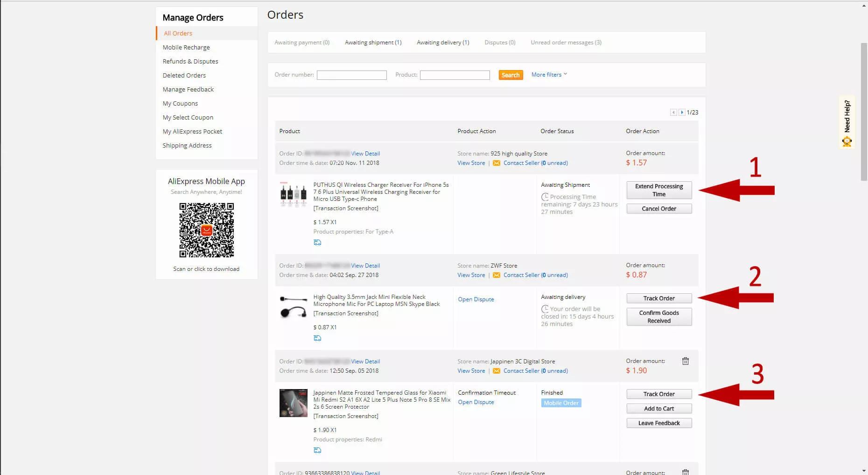The image size is (868, 475).
Task: Focus the Order number input field
Action: click(352, 75)
